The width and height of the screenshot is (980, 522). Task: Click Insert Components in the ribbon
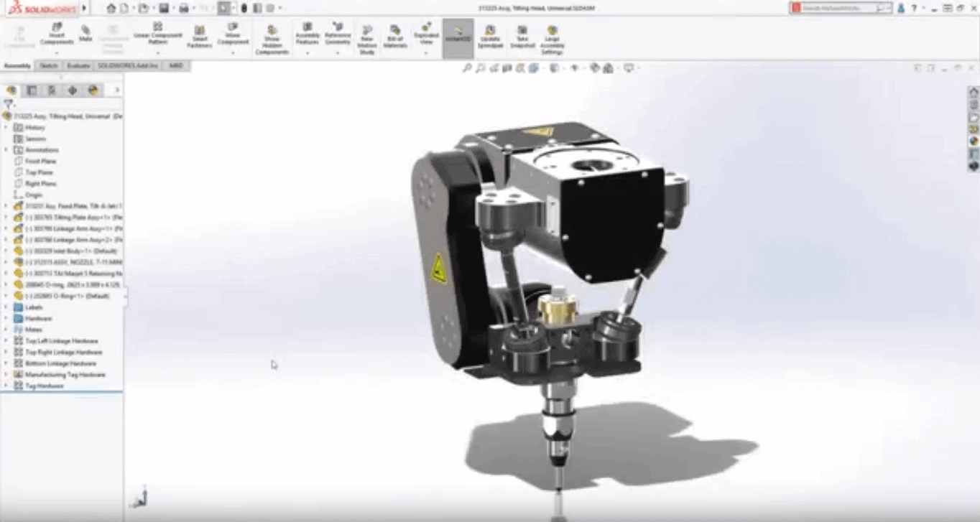tap(57, 34)
